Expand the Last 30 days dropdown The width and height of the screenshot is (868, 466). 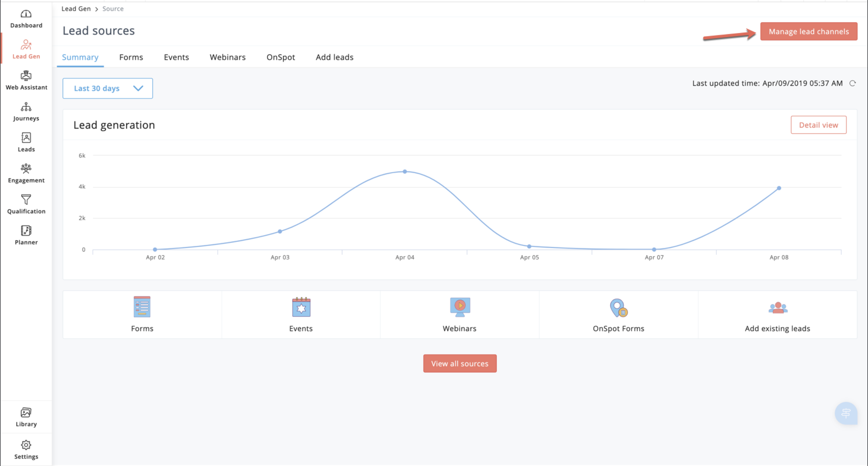point(107,88)
